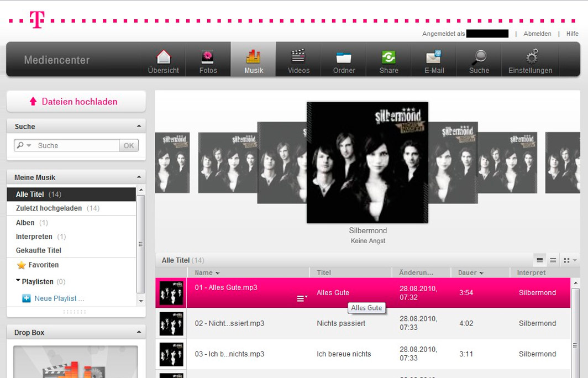
Task: Select the centered Silbermond album cover
Action: pos(368,162)
